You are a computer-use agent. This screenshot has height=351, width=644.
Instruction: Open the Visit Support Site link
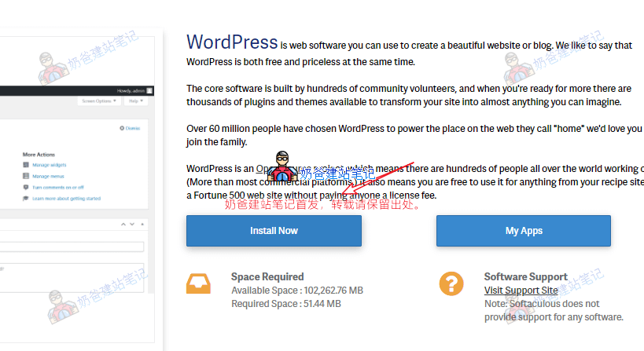[521, 291]
